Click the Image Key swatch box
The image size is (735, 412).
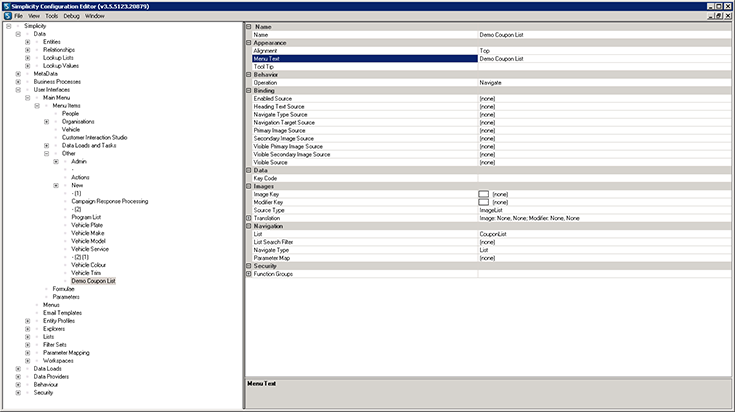pos(483,194)
